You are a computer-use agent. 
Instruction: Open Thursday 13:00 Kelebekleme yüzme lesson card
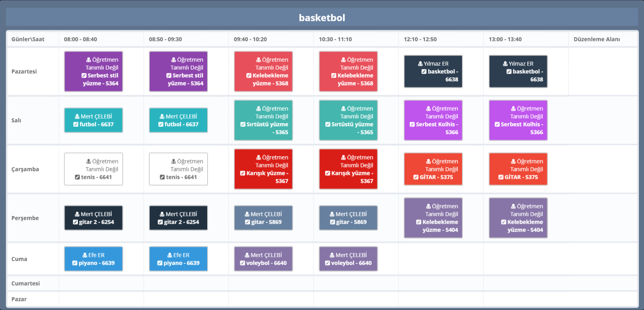[518, 218]
